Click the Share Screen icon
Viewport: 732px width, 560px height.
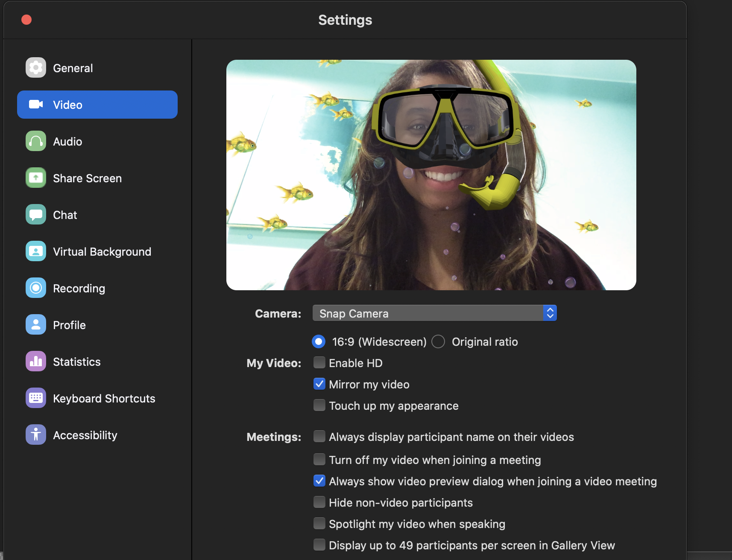(x=36, y=178)
